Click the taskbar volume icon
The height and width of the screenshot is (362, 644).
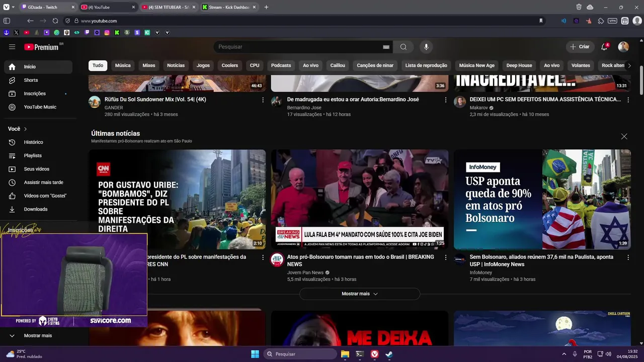coord(609,354)
